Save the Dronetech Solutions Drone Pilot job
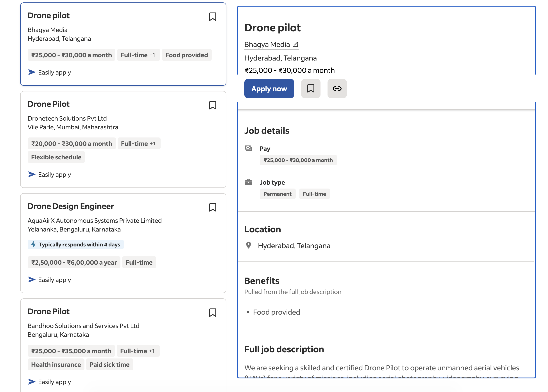 coord(212,105)
